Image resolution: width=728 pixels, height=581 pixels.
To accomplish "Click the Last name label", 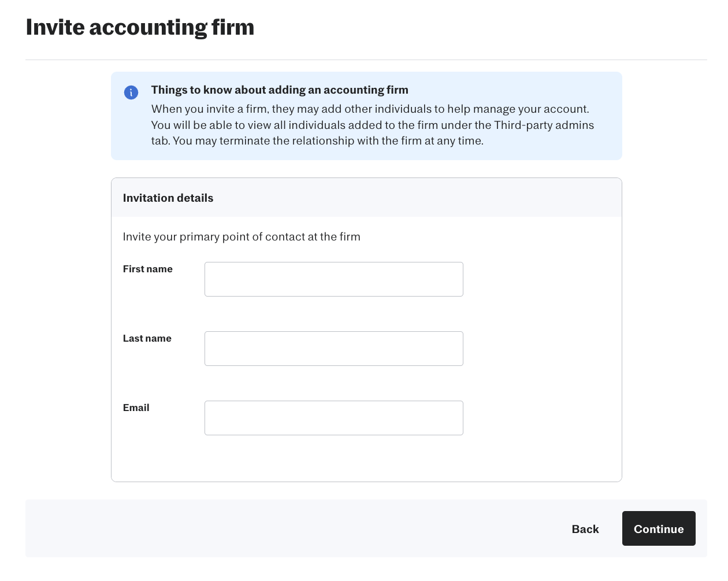I will (x=147, y=338).
